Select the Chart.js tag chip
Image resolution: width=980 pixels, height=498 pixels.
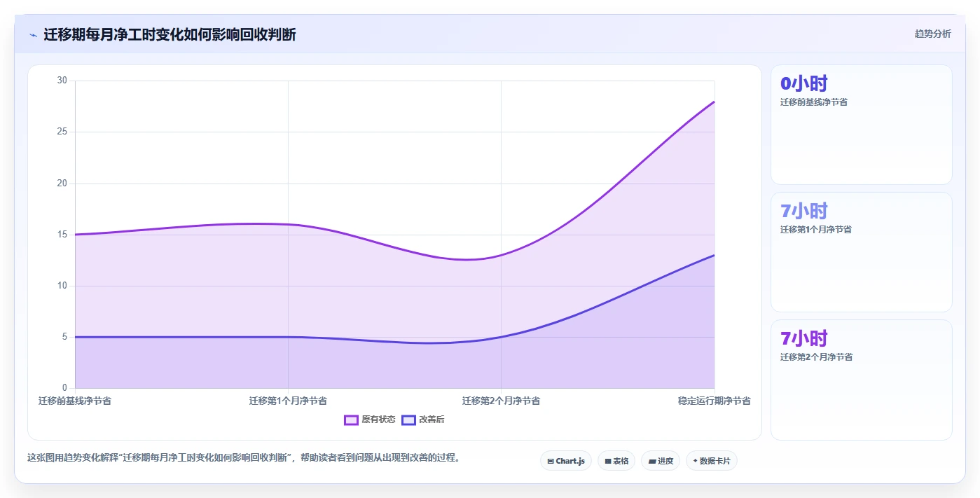(x=566, y=461)
